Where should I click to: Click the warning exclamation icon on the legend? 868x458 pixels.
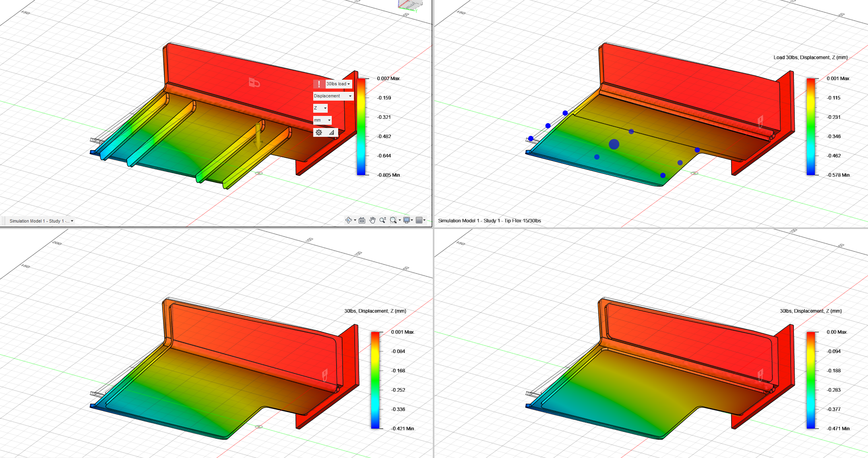point(318,84)
